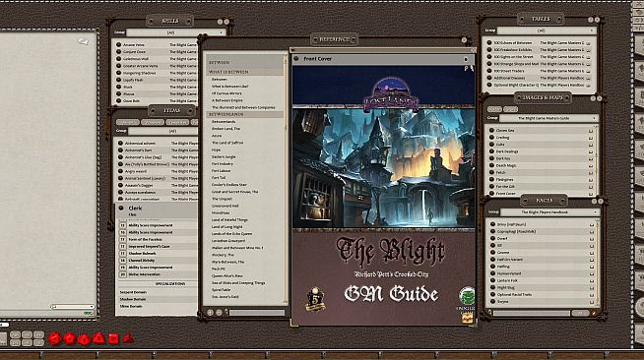
Task: Click Front Cover page link icon
Action: 296,59
